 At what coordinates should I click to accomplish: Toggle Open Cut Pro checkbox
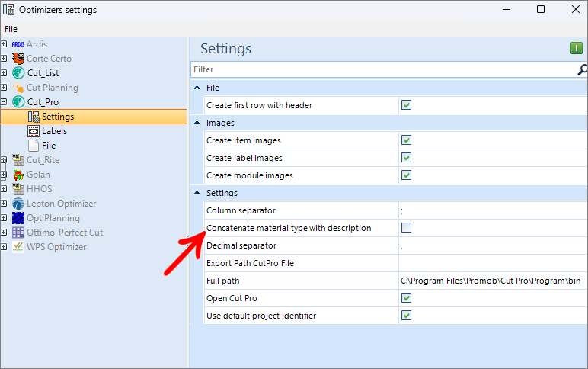click(x=406, y=298)
